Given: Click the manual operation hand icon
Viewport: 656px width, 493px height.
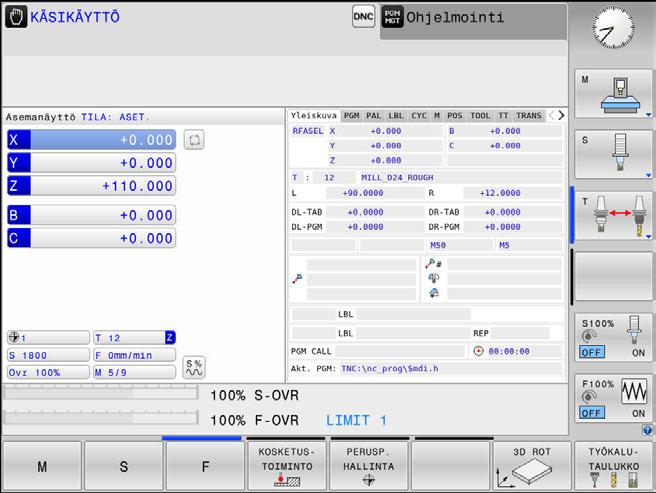Looking at the screenshot, I should [16, 17].
